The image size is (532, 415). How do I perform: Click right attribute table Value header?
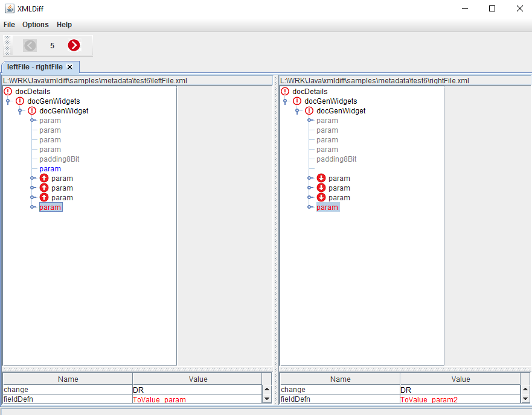460,379
